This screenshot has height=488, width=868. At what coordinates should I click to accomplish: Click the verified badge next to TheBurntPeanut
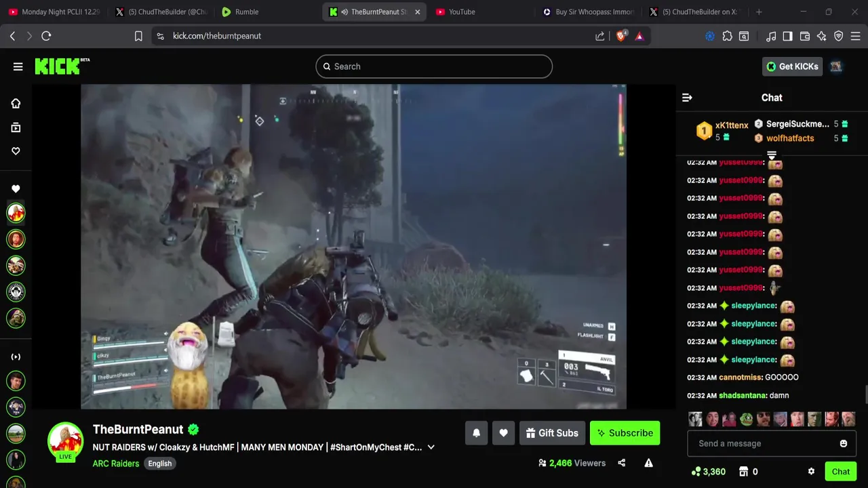[193, 429]
